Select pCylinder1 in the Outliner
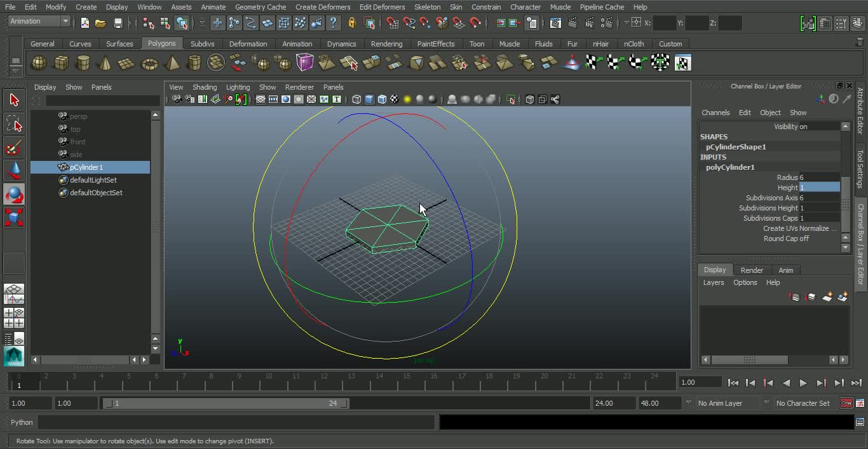This screenshot has width=868, height=449. pos(90,167)
